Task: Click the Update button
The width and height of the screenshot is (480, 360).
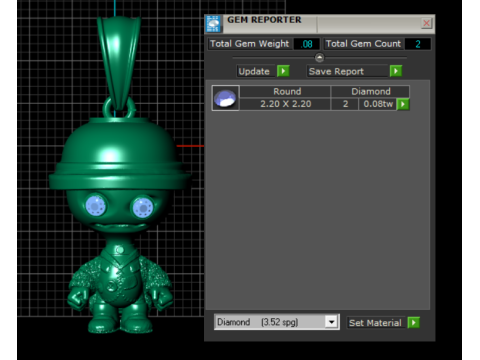Action: point(256,71)
